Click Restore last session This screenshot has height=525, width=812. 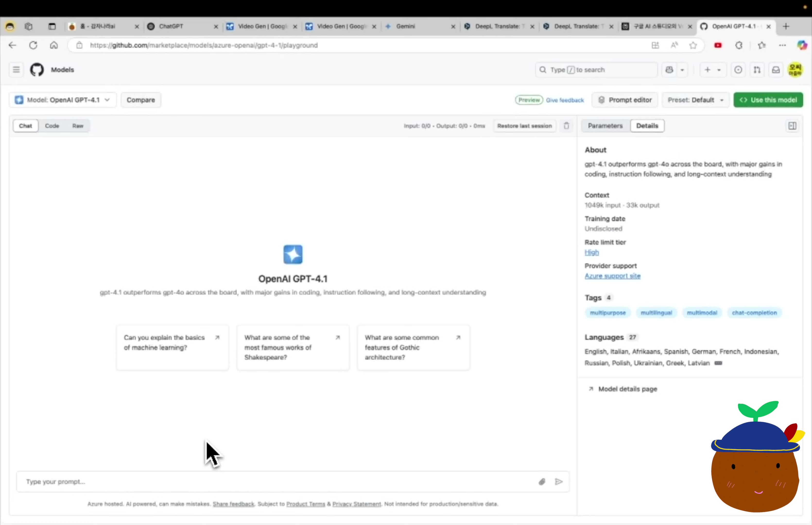524,126
